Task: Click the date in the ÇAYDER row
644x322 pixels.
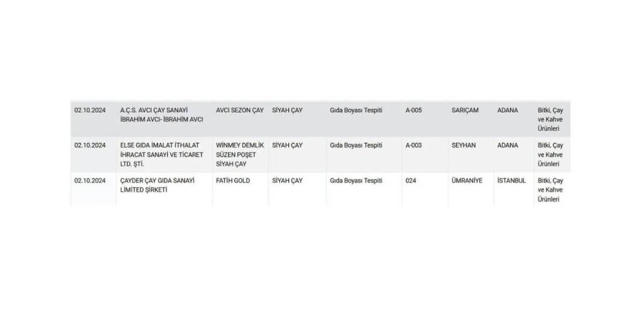Action: coord(90,181)
